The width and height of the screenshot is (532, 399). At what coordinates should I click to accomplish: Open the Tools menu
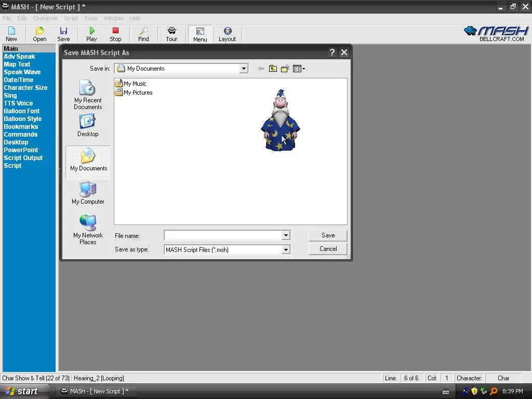[x=91, y=18]
